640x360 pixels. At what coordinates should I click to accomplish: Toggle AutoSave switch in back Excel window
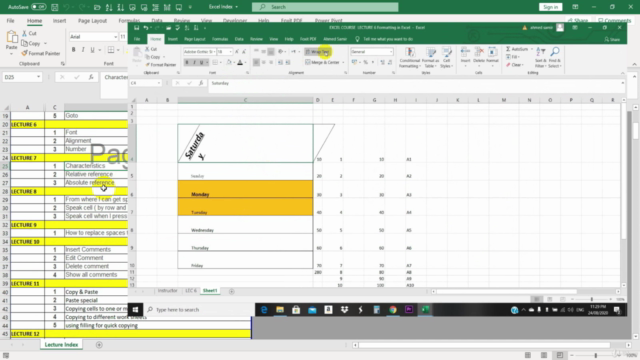[x=39, y=7]
